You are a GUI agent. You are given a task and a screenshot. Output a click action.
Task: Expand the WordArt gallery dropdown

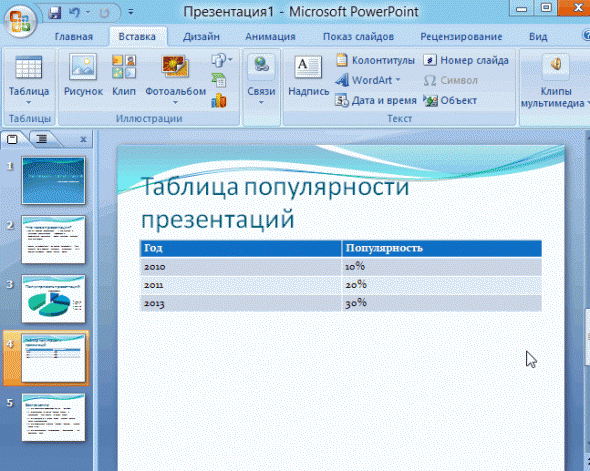(x=398, y=80)
